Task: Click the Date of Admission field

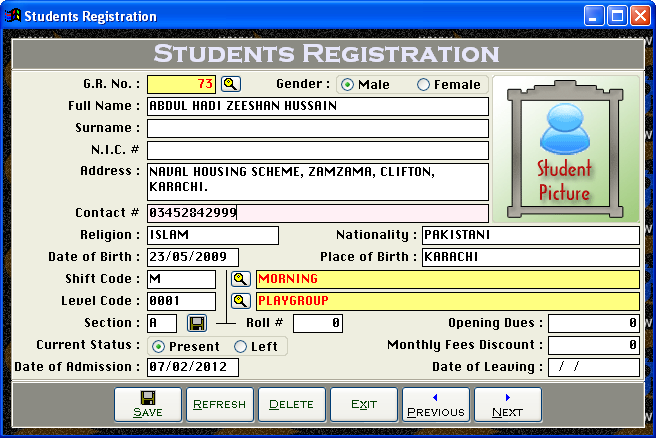Action: click(193, 367)
